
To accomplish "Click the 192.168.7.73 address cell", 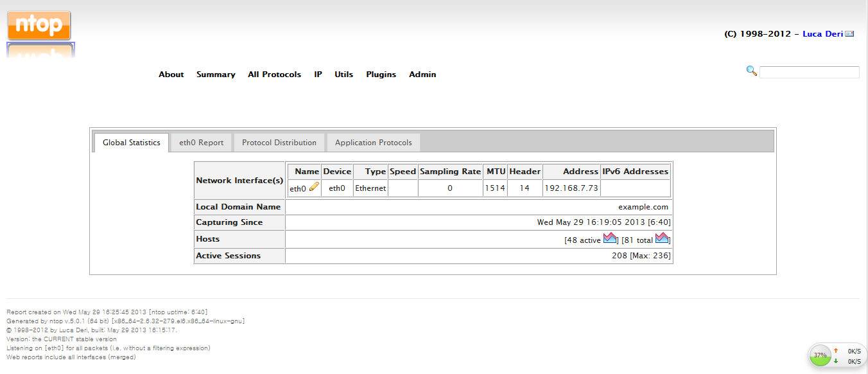I will point(571,188).
